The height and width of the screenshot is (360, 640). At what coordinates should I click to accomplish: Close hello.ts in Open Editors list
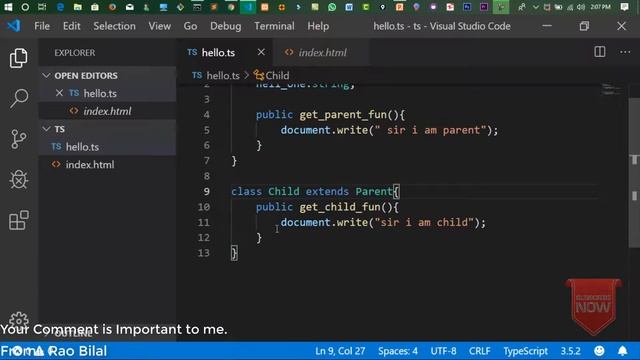click(59, 93)
